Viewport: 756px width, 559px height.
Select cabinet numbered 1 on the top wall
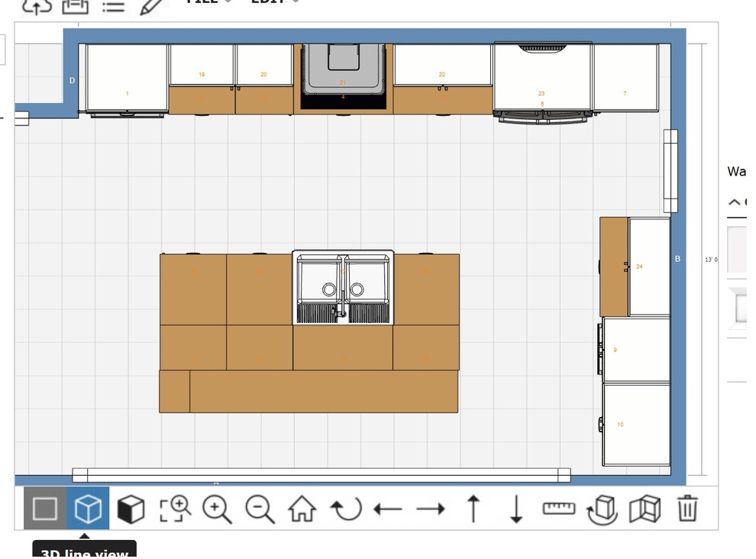point(127,78)
